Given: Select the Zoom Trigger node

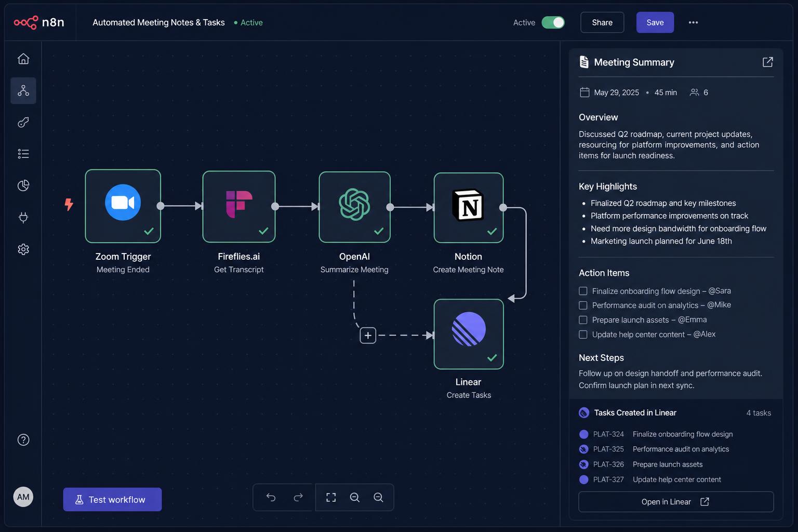Looking at the screenshot, I should pyautogui.click(x=123, y=206).
